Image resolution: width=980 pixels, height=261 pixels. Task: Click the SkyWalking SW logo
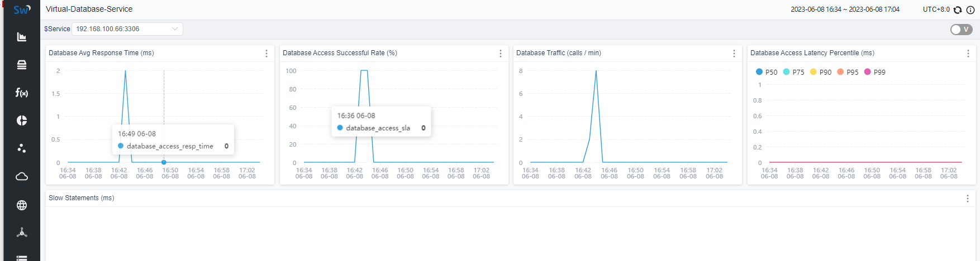pos(22,9)
